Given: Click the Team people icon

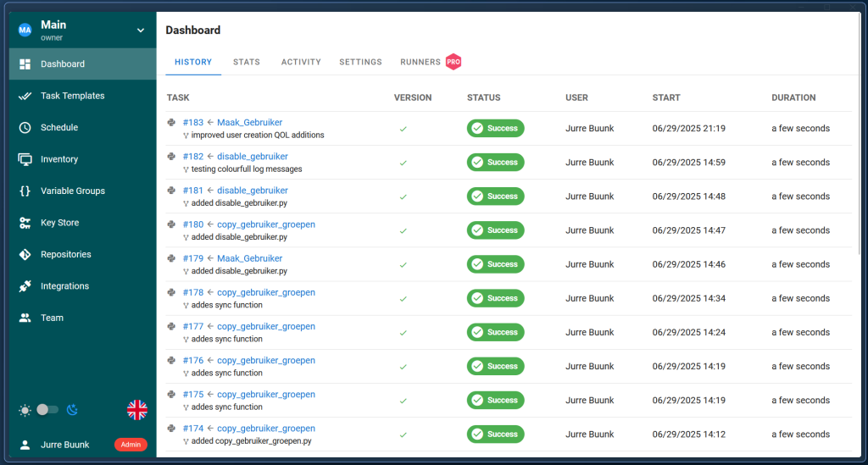Looking at the screenshot, I should point(25,318).
